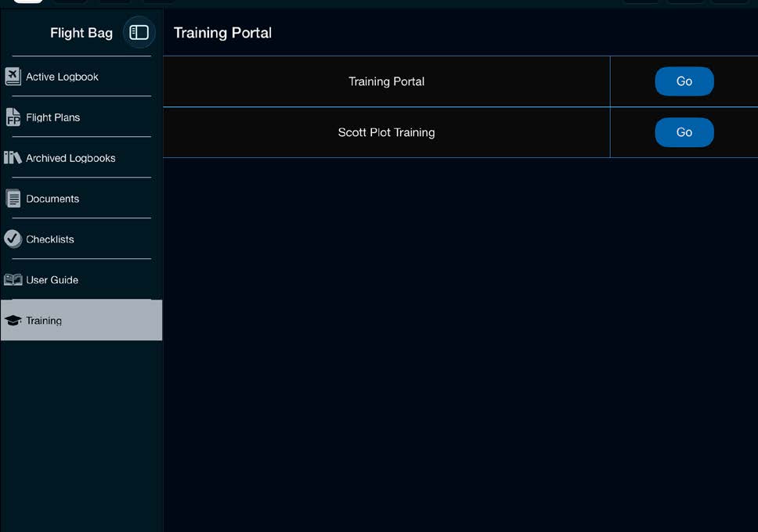Select the highlighted Training menu item
The image size is (758, 532).
pyautogui.click(x=81, y=320)
